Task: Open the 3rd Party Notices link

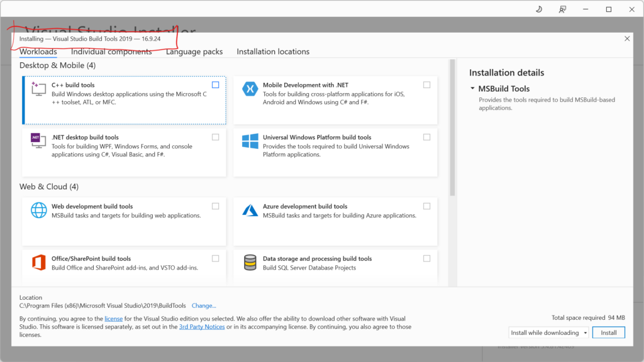Action: [x=202, y=327]
